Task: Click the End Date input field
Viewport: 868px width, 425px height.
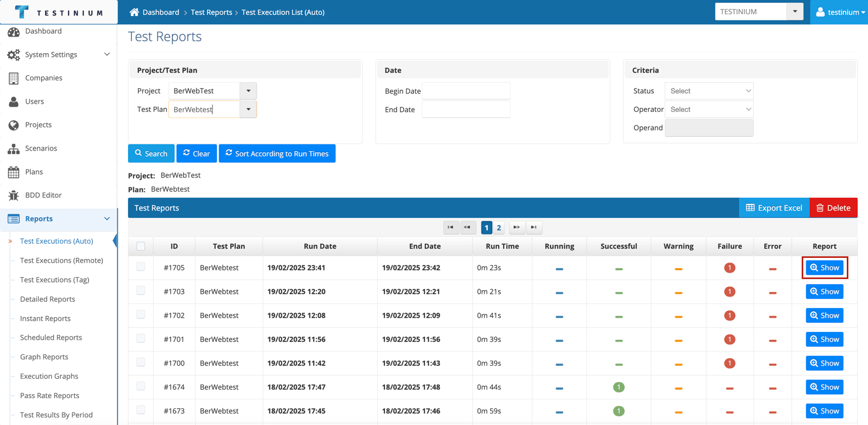Action: [x=466, y=109]
